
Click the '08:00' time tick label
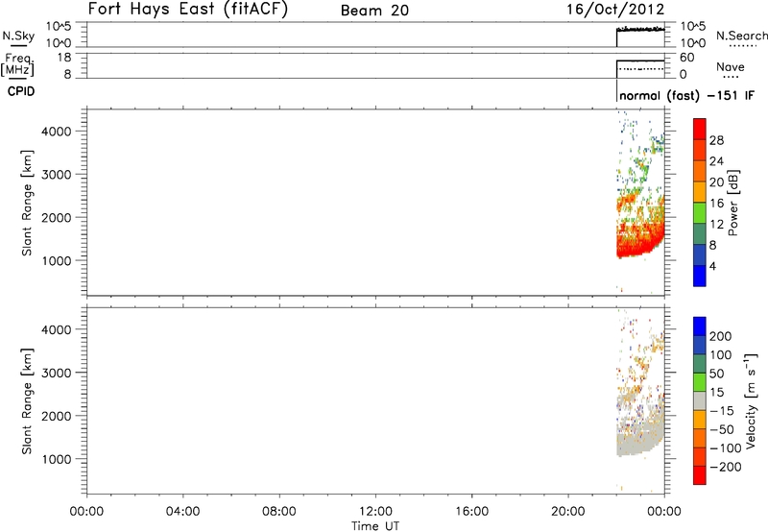coord(279,512)
